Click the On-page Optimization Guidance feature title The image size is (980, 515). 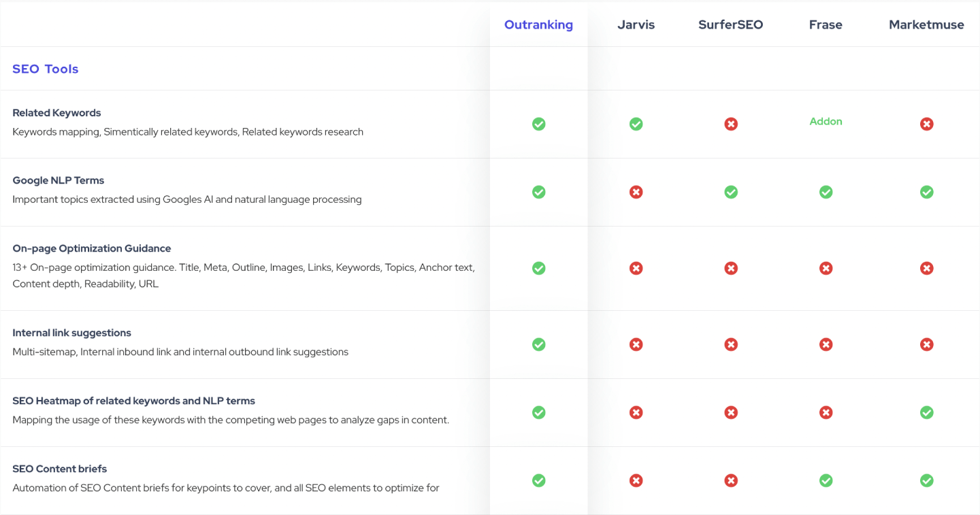pyautogui.click(x=91, y=248)
